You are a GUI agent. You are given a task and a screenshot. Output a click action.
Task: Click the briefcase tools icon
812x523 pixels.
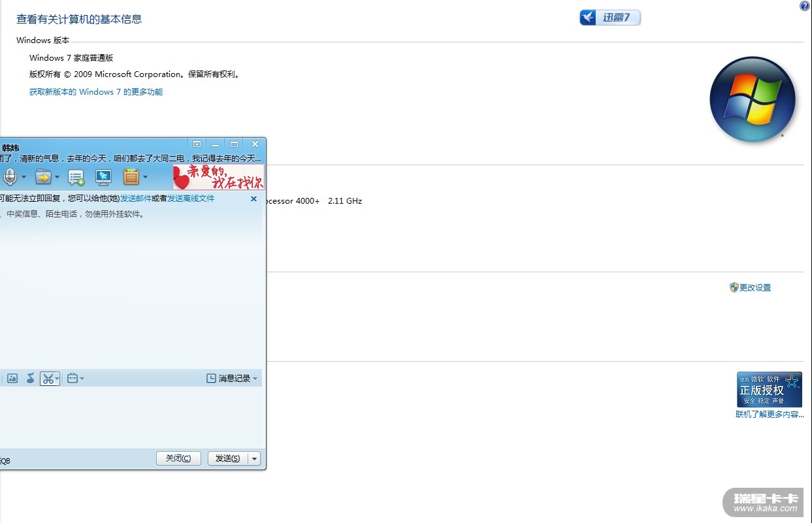73,378
